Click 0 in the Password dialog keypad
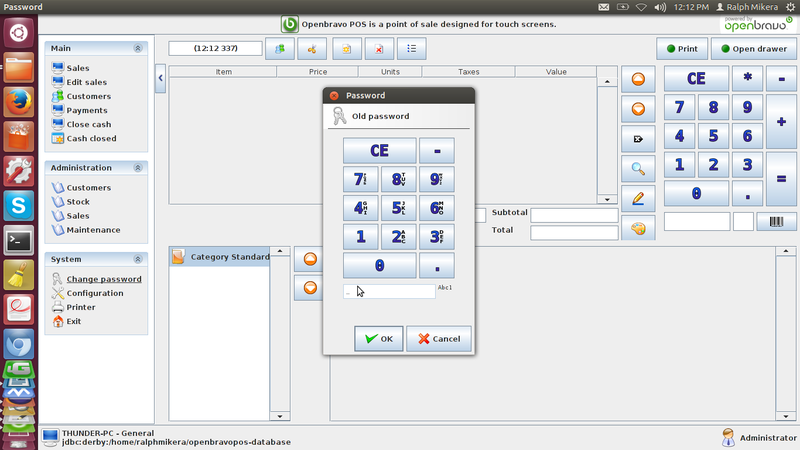800x450 pixels. coord(379,265)
